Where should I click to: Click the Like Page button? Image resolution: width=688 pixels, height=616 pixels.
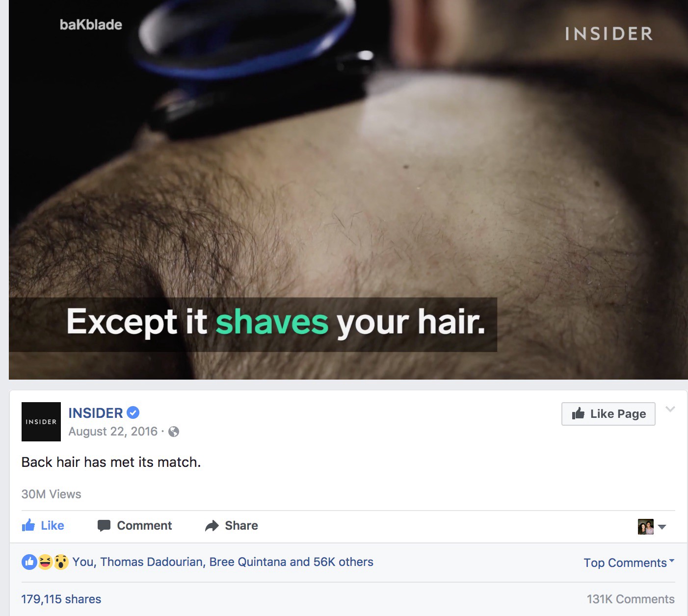pyautogui.click(x=609, y=414)
